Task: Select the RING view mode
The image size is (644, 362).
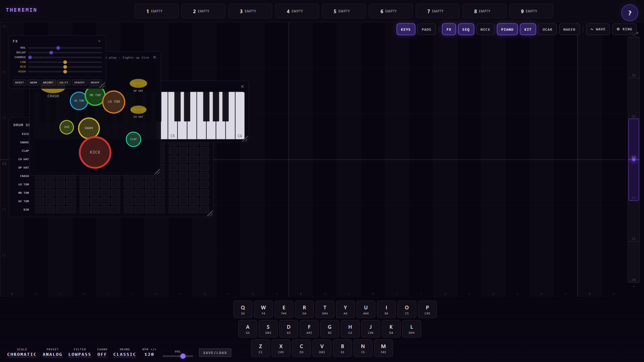Action: click(624, 29)
